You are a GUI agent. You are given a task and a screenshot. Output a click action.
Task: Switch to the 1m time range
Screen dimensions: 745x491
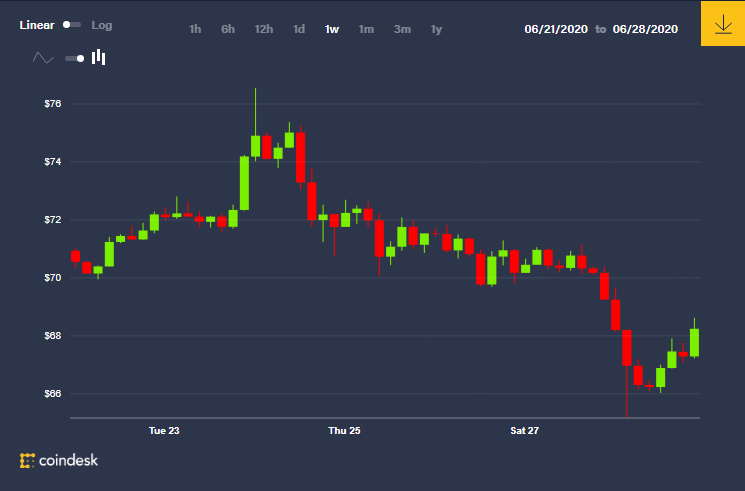[366, 29]
